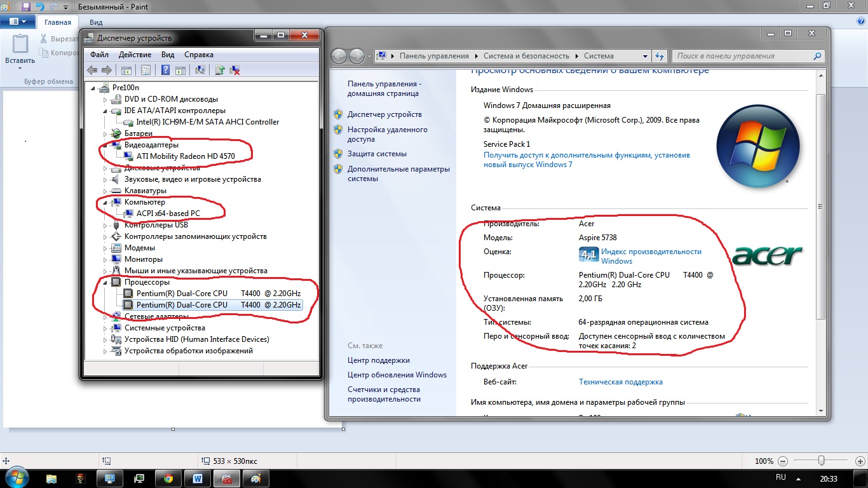Switch to Paint on the taskbar

(x=256, y=478)
